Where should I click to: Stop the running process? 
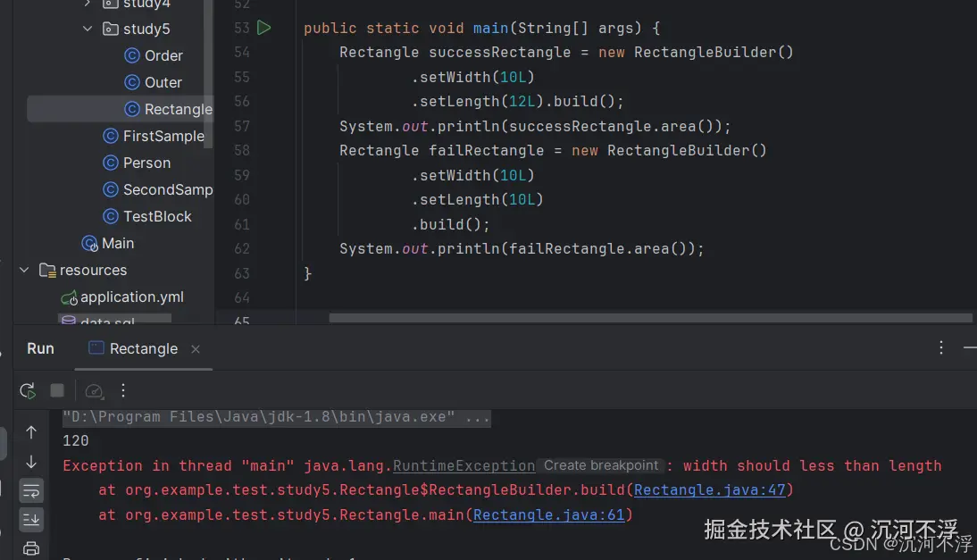tap(57, 390)
